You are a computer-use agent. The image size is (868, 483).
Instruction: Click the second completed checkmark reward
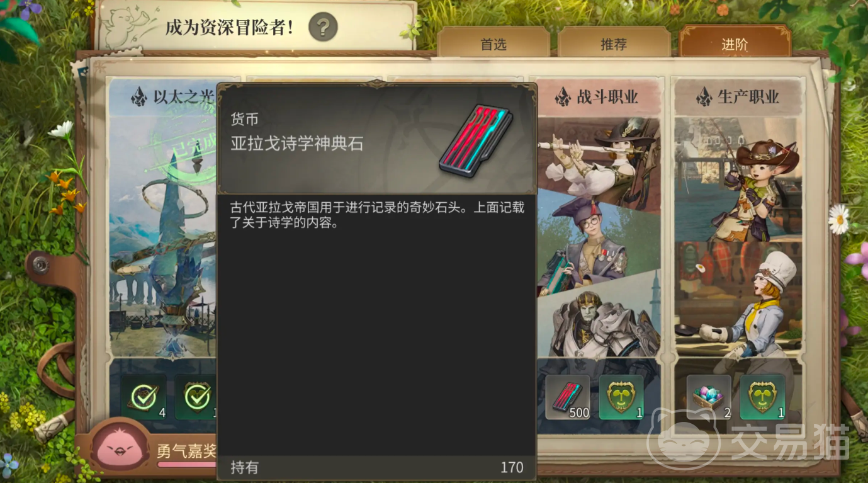click(196, 397)
